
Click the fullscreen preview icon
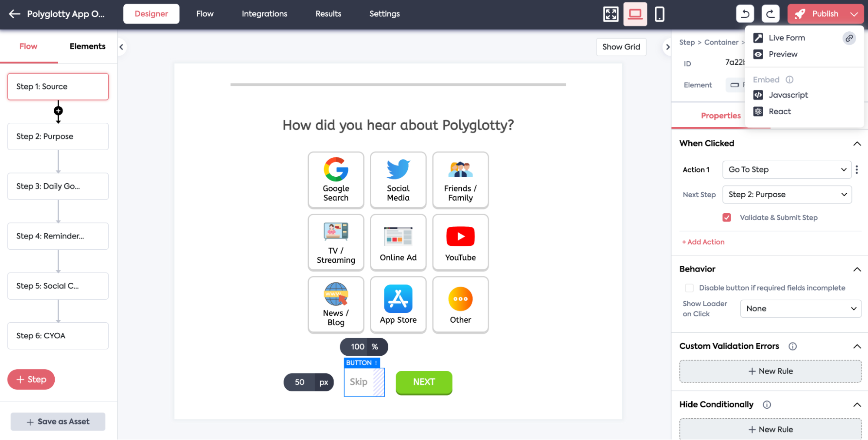point(611,13)
